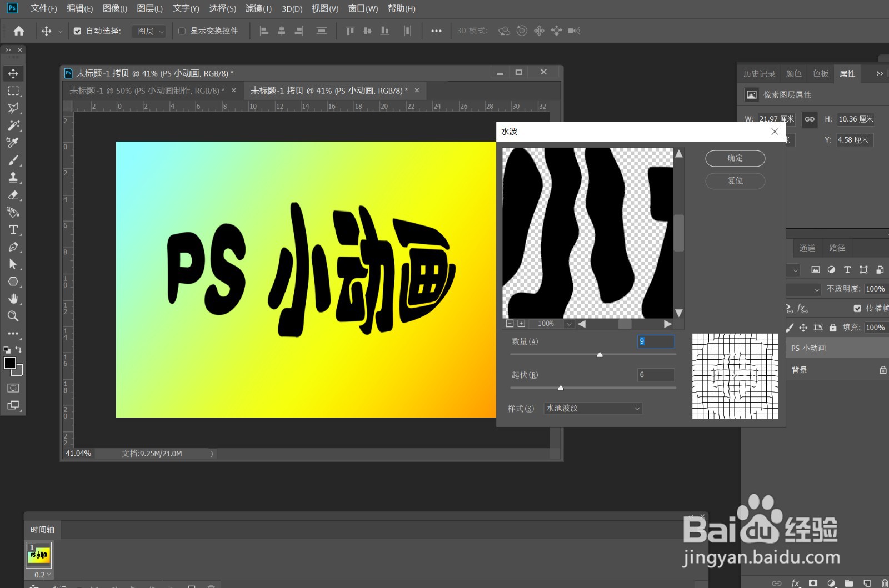Open the 样式 dropdown showing 水池波纹
This screenshot has width=889, height=588.
pyautogui.click(x=593, y=408)
